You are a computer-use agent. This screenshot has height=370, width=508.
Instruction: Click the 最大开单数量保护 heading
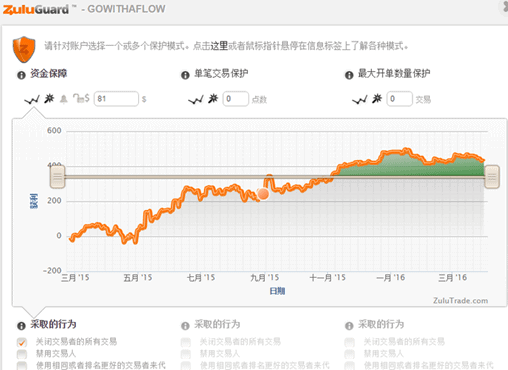(394, 73)
